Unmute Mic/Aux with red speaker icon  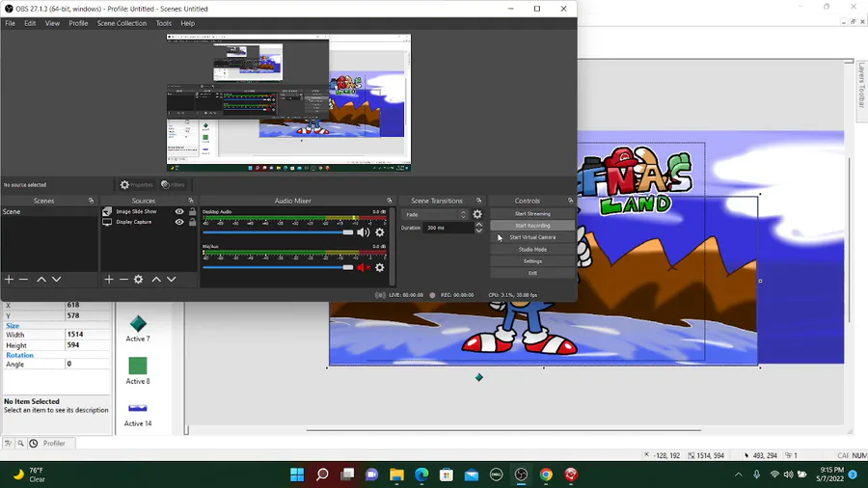(x=364, y=268)
